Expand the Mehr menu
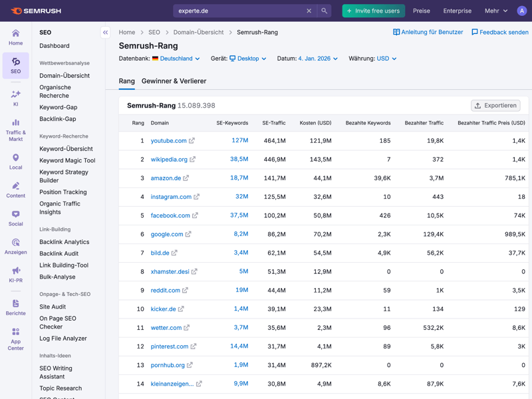 pos(496,11)
